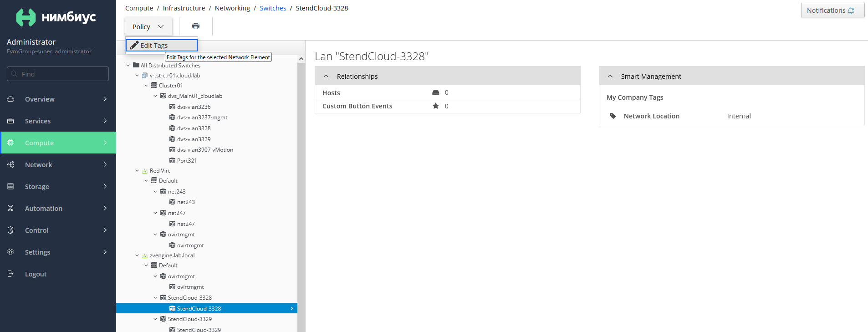Open the Settings sidebar menu

[x=58, y=252]
